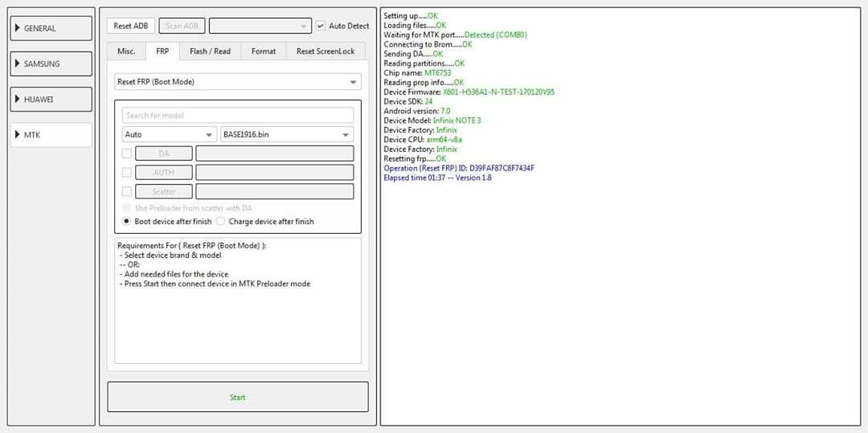Click the Scatter file button

(164, 191)
